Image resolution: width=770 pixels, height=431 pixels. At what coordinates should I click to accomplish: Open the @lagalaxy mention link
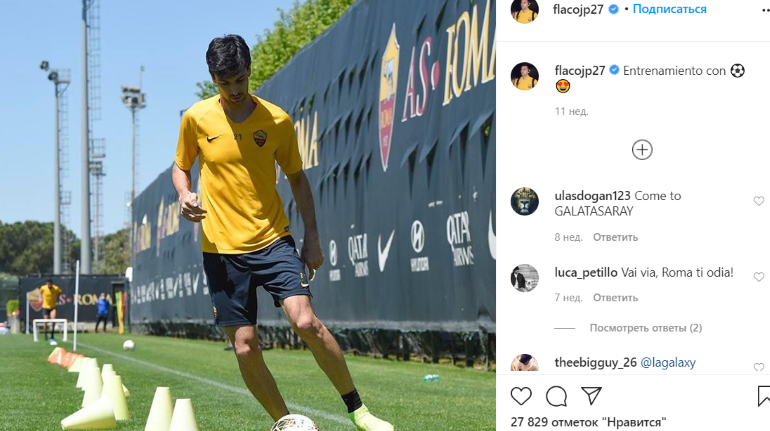(x=668, y=363)
